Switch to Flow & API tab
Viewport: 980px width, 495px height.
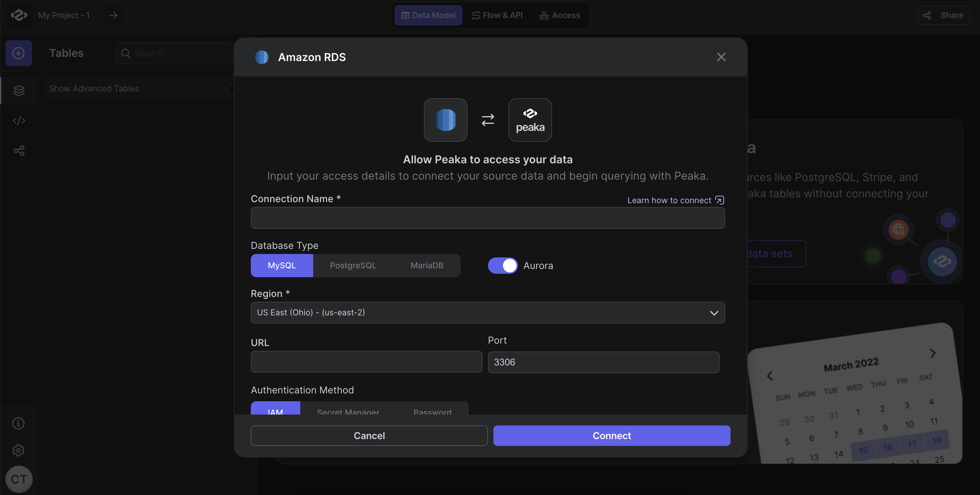click(497, 15)
